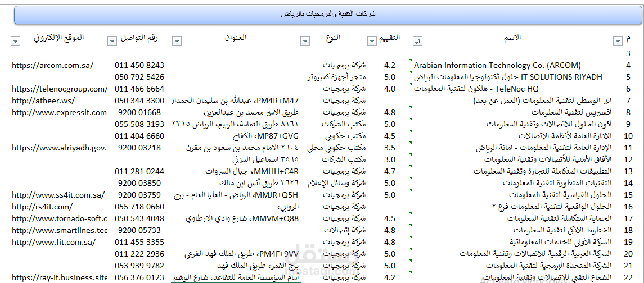Screen dimensions: 644x283
Task: Select phone number 050 543 4048
Action: click(139, 219)
